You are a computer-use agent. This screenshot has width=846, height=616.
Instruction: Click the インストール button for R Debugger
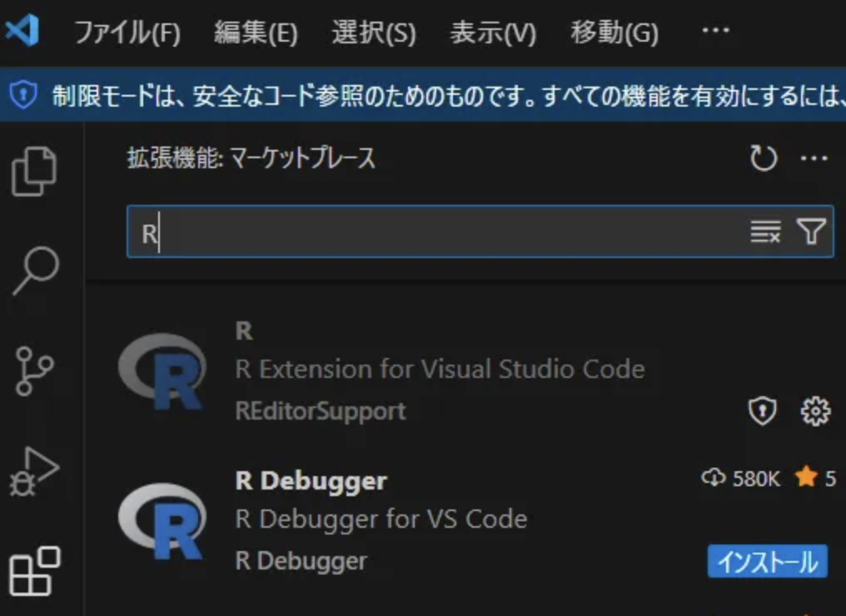tap(766, 562)
